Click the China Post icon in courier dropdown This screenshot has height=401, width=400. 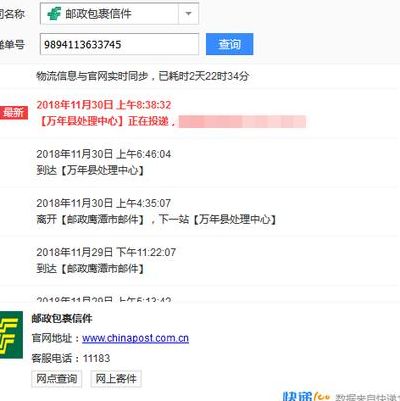[54, 14]
